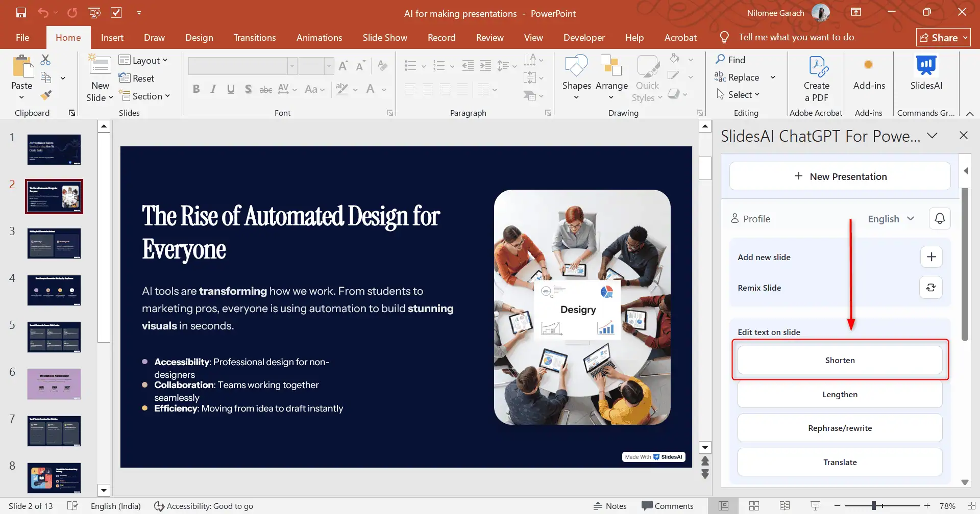The height and width of the screenshot is (514, 980).
Task: Decrease font size with the small A icon
Action: (x=360, y=66)
